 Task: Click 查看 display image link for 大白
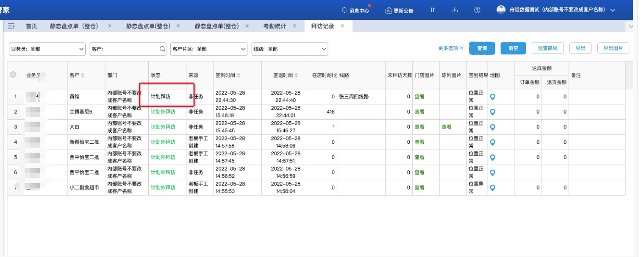(446, 127)
